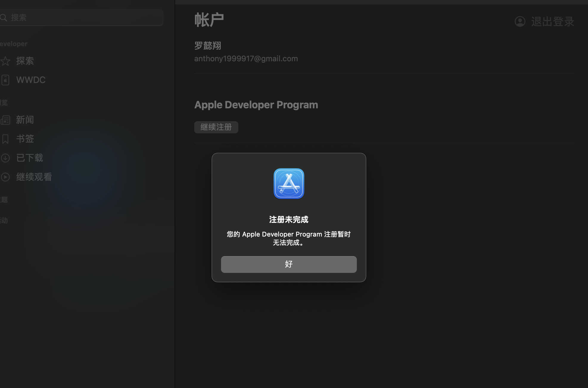Click the download arrow icon beside 已下载
Image resolution: width=588 pixels, height=388 pixels.
click(x=6, y=158)
